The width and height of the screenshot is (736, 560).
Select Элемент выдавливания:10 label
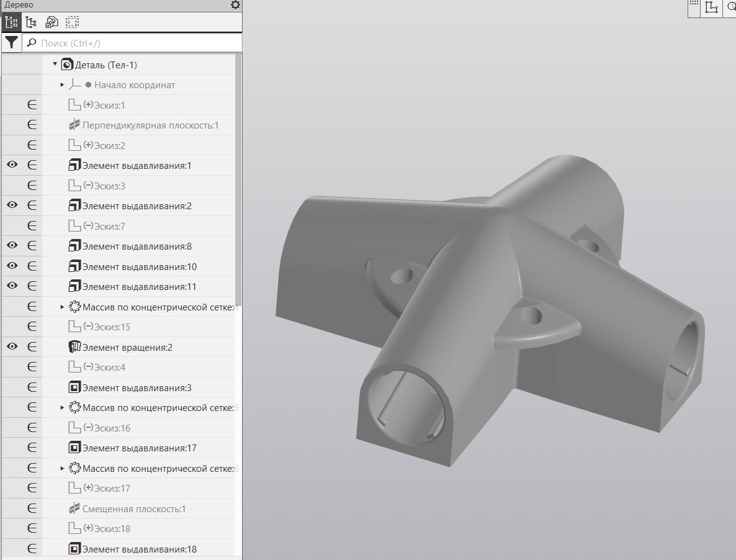[140, 266]
